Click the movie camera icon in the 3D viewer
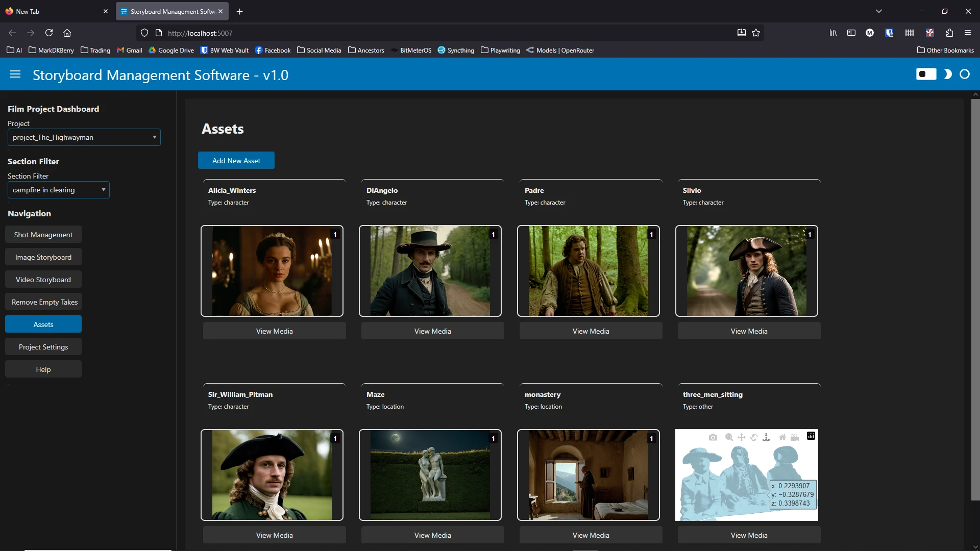The image size is (980, 551). coord(795,437)
